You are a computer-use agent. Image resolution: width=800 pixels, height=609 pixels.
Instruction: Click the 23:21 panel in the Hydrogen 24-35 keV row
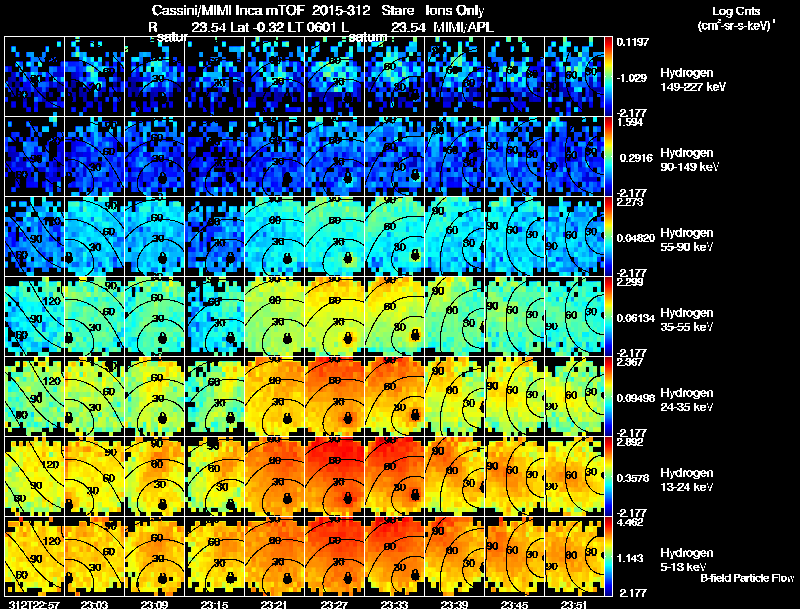274,396
